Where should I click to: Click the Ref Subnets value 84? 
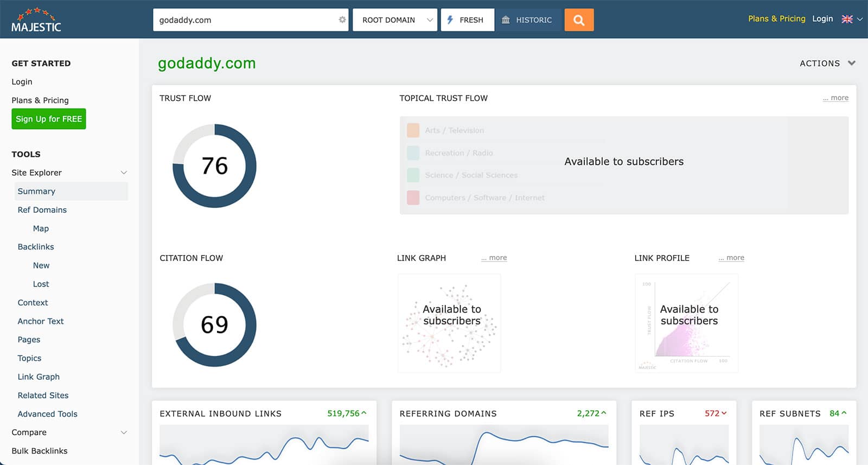(834, 413)
